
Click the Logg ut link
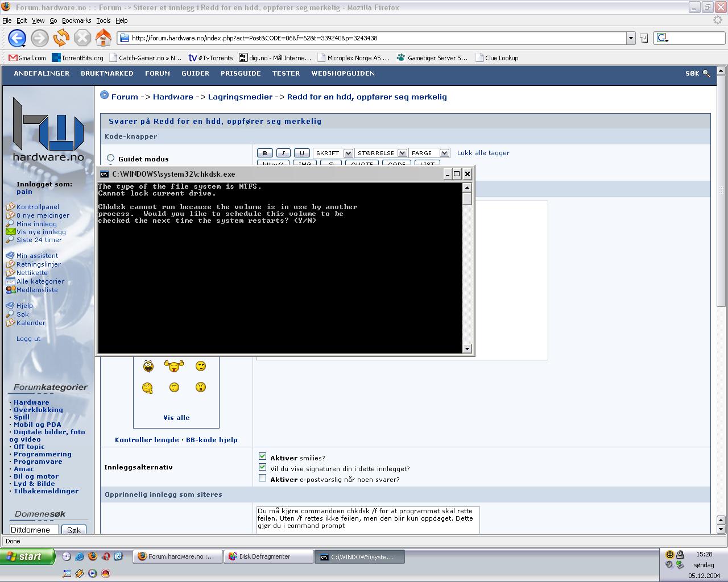[28, 339]
